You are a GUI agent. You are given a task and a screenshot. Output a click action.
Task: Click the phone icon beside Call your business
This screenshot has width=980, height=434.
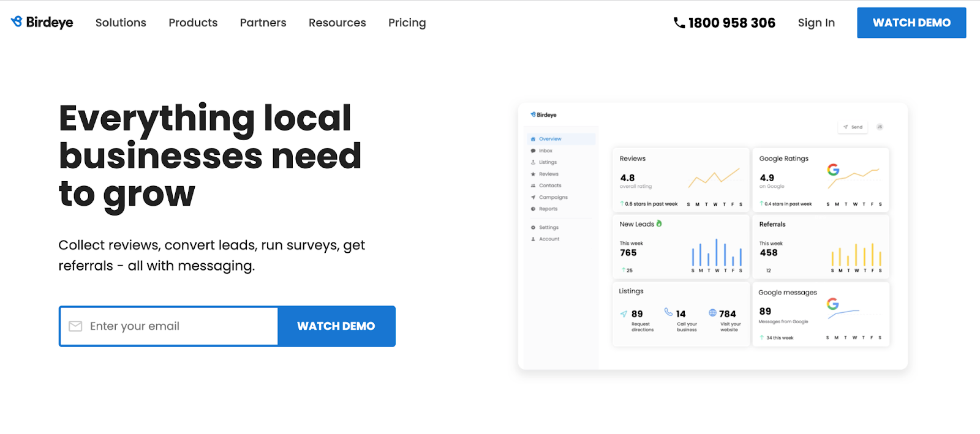tap(668, 312)
